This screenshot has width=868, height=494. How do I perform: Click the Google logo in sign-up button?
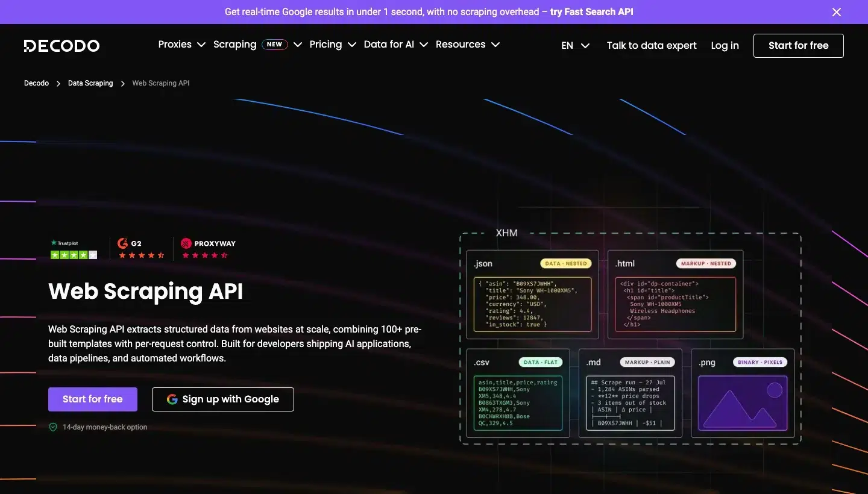tap(172, 399)
